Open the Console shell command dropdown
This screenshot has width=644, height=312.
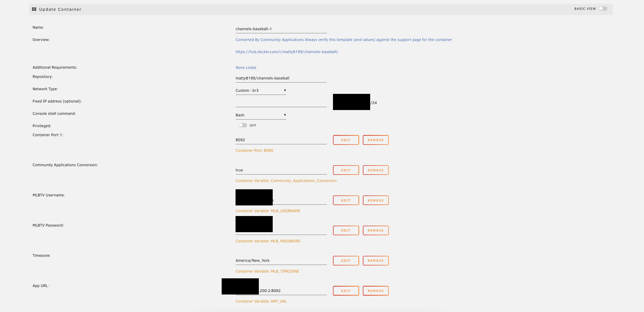coord(261,115)
